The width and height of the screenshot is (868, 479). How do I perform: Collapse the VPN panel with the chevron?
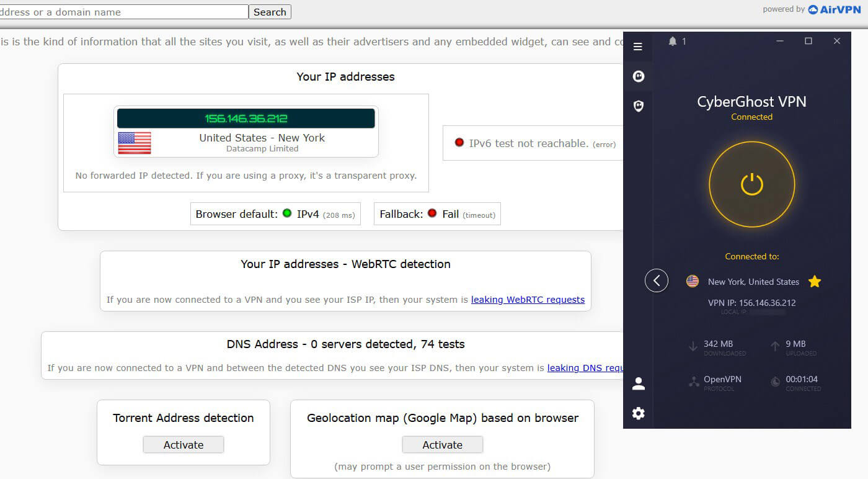point(657,280)
